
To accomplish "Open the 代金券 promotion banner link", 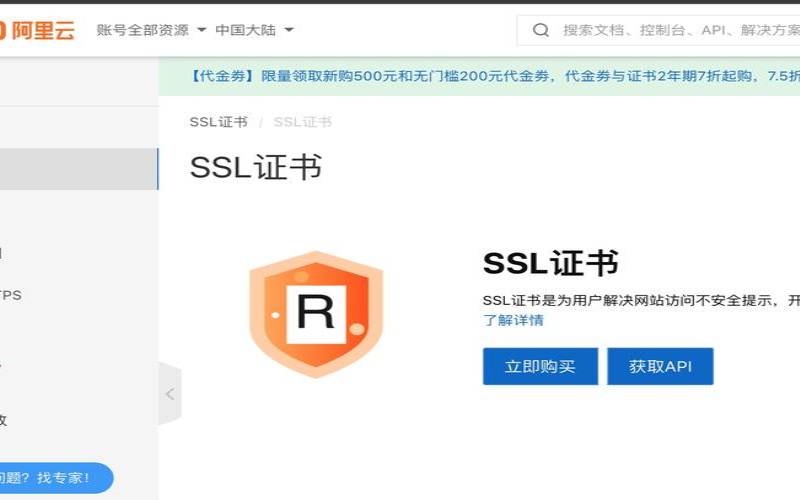I will point(494,76).
